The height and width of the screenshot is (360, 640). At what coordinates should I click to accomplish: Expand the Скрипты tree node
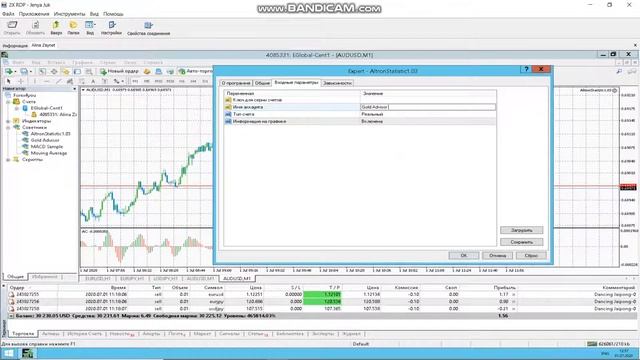[x=8, y=160]
